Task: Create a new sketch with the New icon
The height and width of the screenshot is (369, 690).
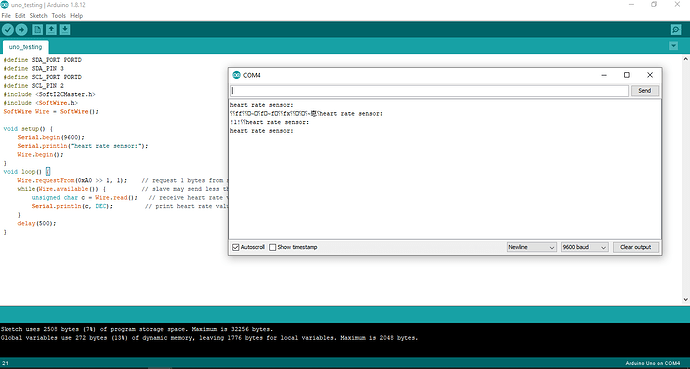Action: (38, 29)
